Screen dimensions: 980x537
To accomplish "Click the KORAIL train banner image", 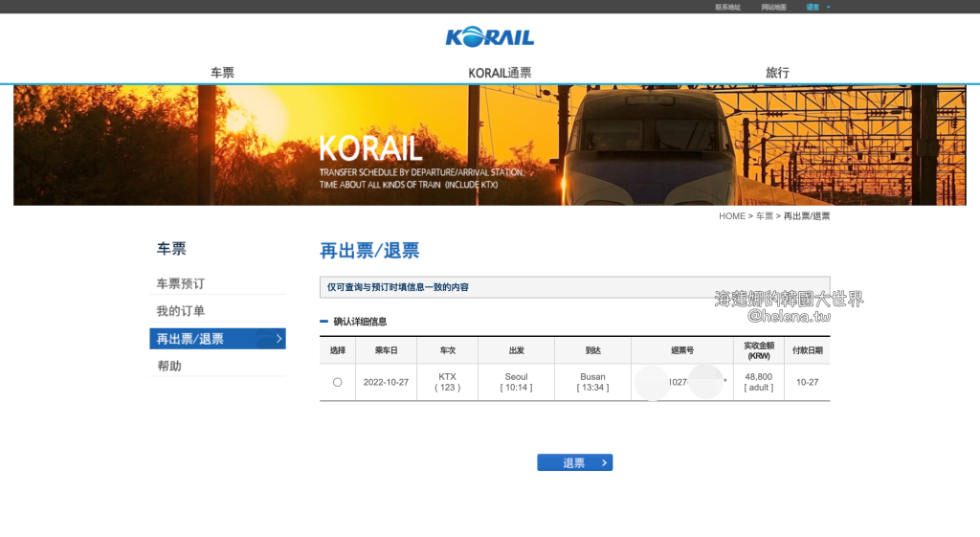I will point(489,145).
